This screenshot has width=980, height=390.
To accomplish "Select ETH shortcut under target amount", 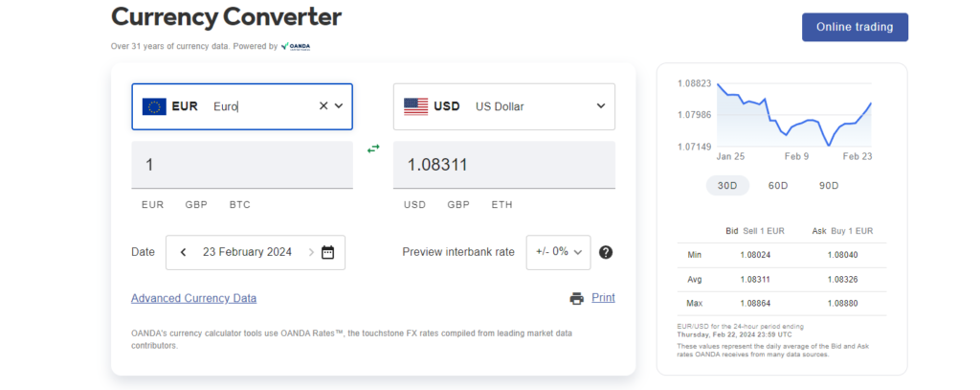I will 501,205.
